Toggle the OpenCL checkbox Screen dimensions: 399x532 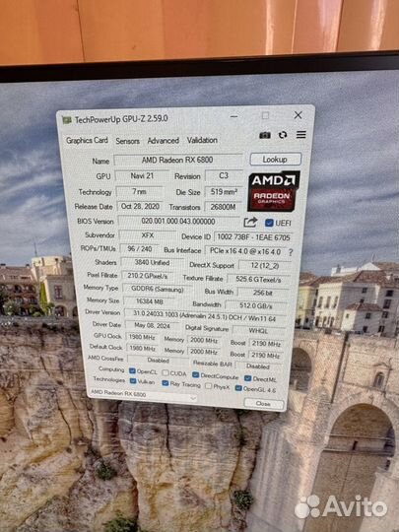click(132, 370)
